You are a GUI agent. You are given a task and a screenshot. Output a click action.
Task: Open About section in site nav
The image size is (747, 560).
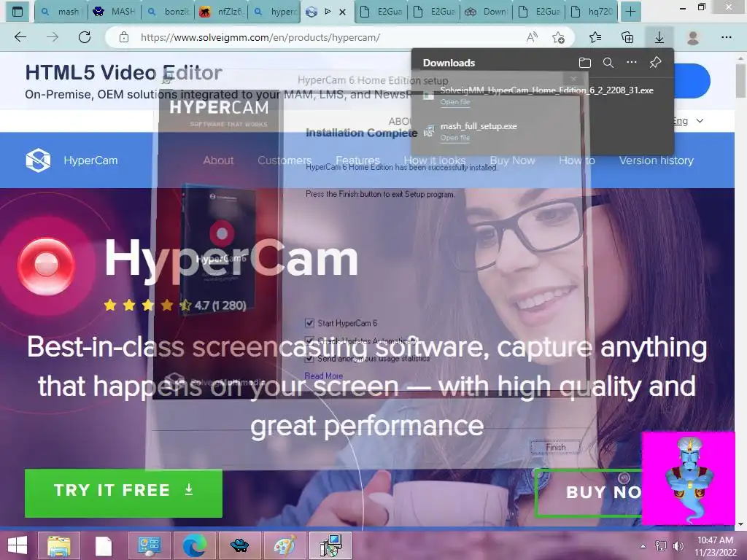pos(218,160)
